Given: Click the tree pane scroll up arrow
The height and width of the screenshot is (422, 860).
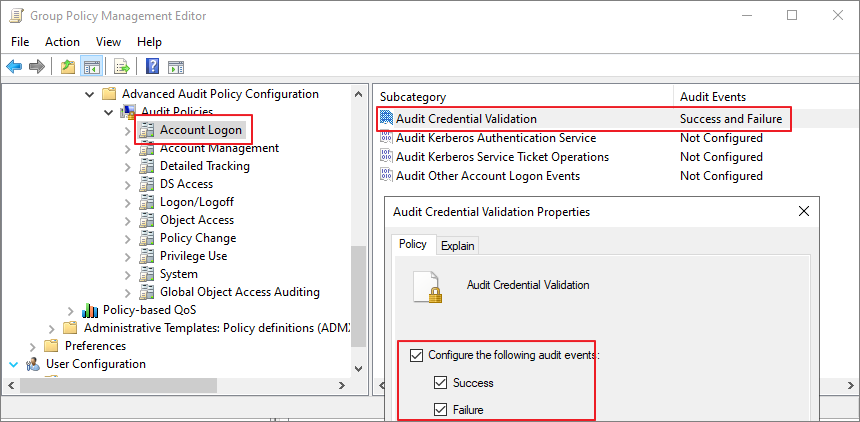Looking at the screenshot, I should point(358,94).
